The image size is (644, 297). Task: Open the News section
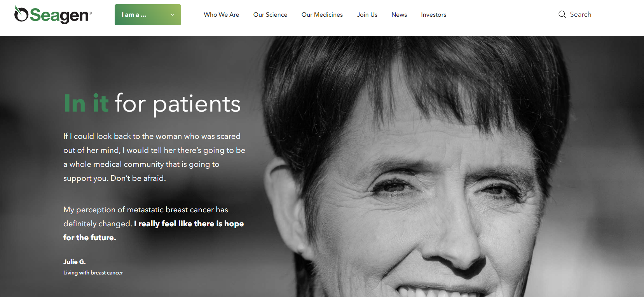(x=399, y=15)
